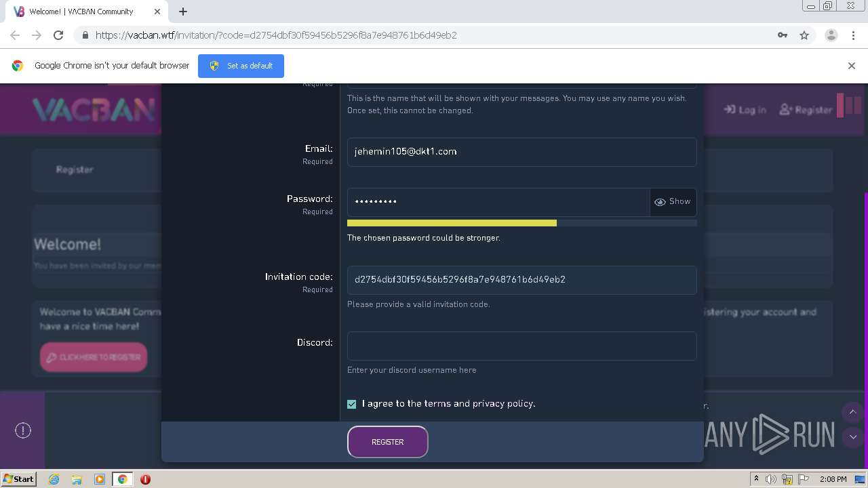This screenshot has height=488, width=868.
Task: Bookmark this page with the star
Action: click(804, 35)
